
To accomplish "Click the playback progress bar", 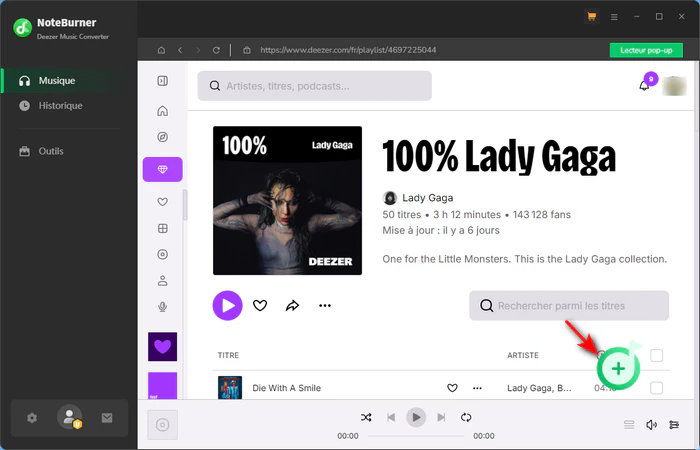I will point(416,436).
